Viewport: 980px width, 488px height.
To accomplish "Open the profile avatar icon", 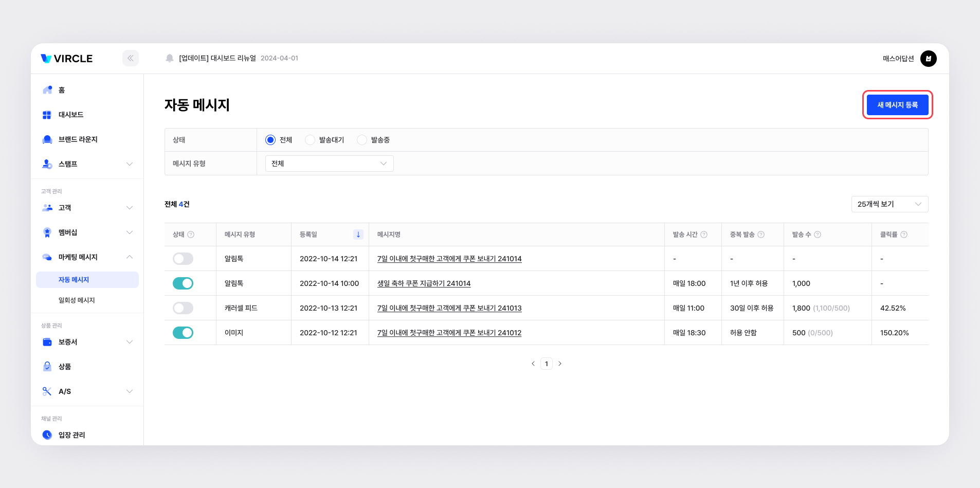I will point(928,59).
